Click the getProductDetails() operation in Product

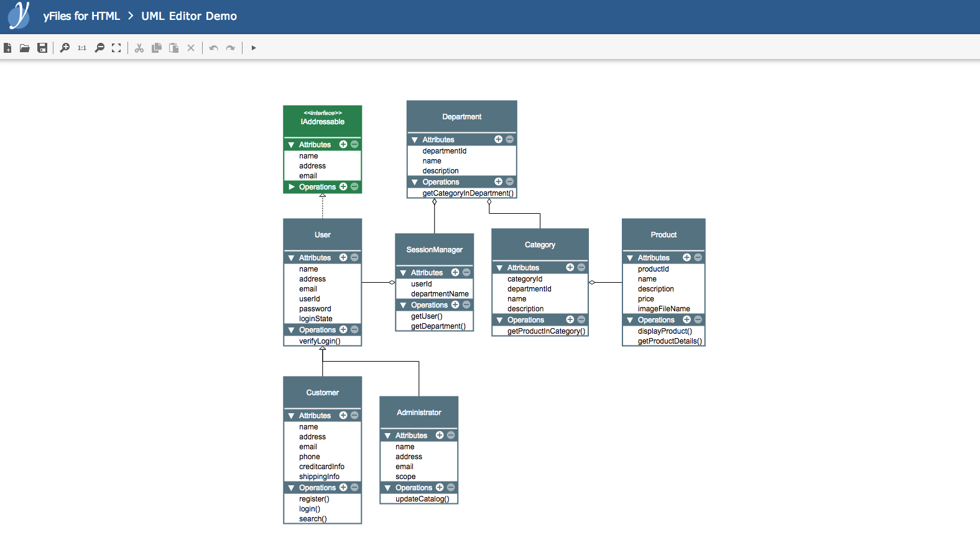coord(670,341)
